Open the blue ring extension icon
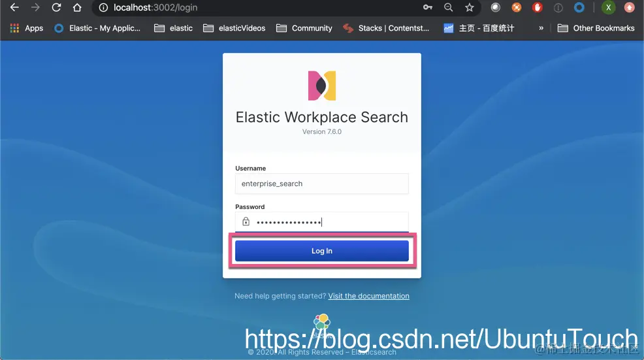 [x=579, y=7]
